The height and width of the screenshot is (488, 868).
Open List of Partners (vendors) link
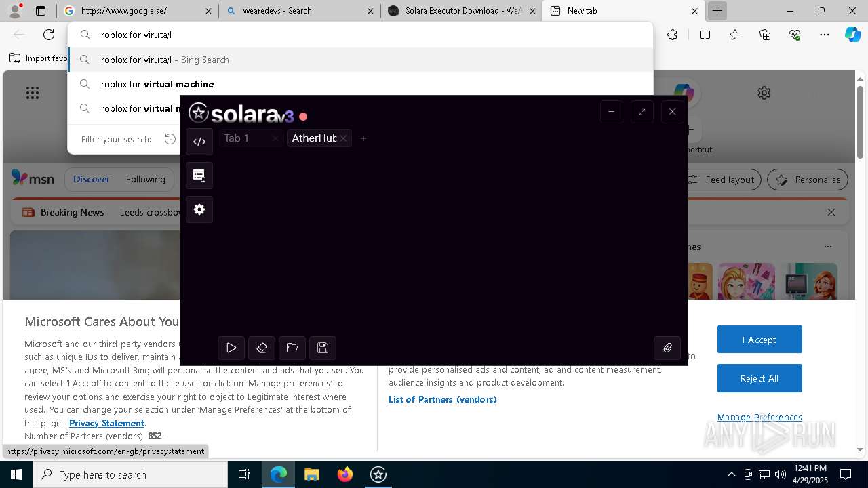[443, 399]
